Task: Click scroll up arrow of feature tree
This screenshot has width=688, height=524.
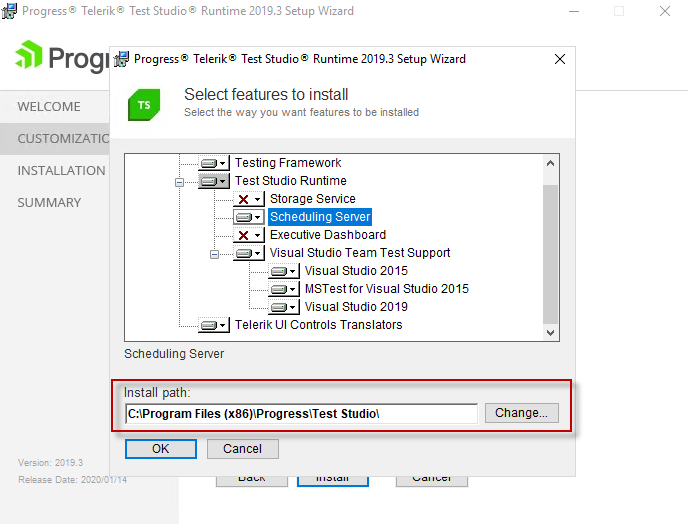Action: [551, 163]
